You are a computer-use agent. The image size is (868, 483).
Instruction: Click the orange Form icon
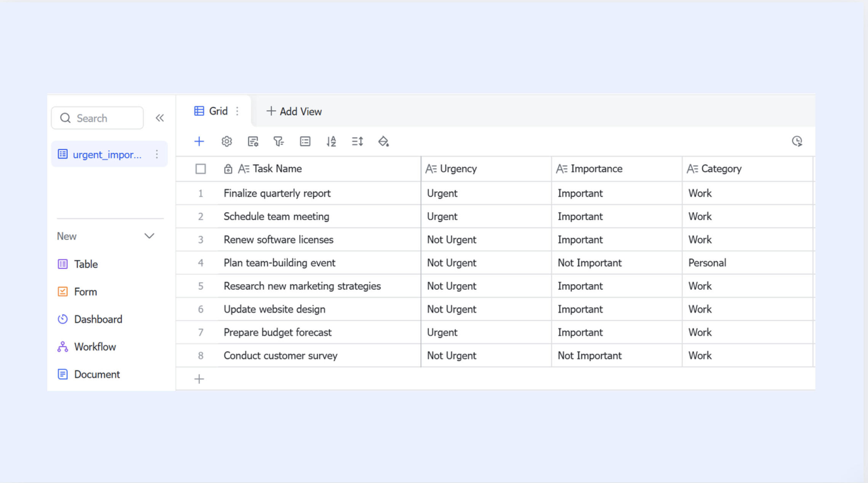pyautogui.click(x=62, y=291)
